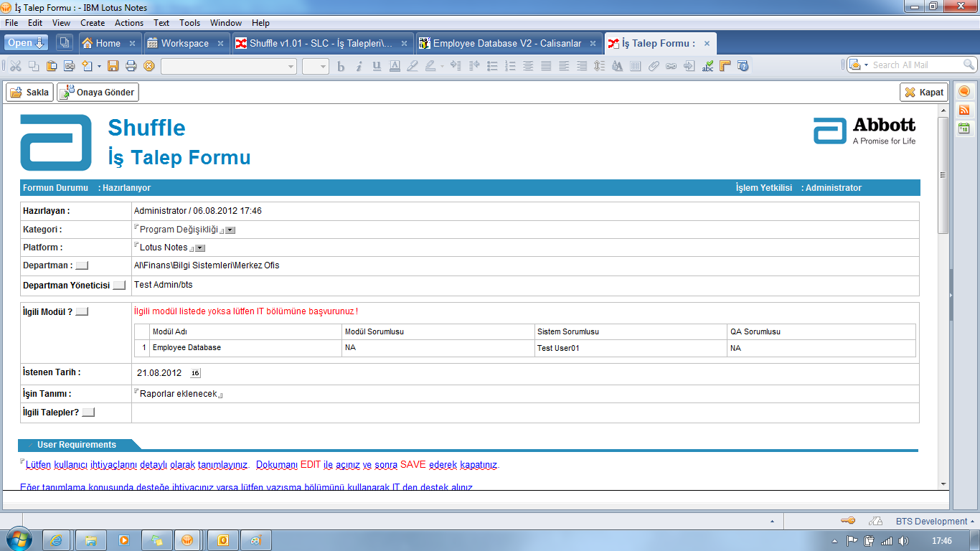Open the File menu
This screenshot has width=980, height=551.
click(11, 23)
